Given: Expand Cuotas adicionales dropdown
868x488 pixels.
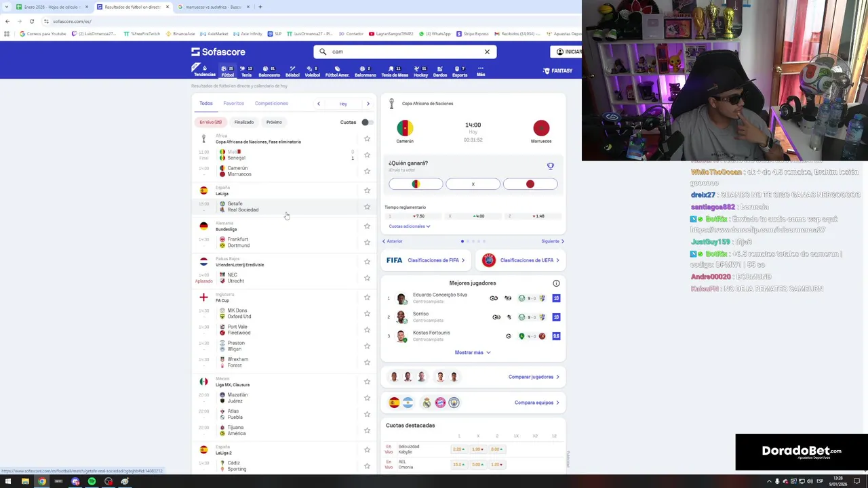Looking at the screenshot, I should 410,226.
